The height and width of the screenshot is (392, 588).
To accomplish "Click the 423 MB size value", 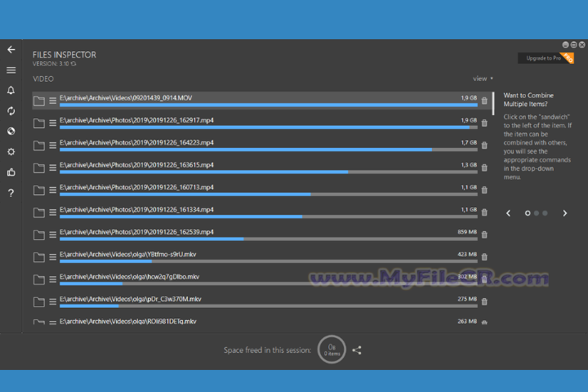I will pos(467,254).
